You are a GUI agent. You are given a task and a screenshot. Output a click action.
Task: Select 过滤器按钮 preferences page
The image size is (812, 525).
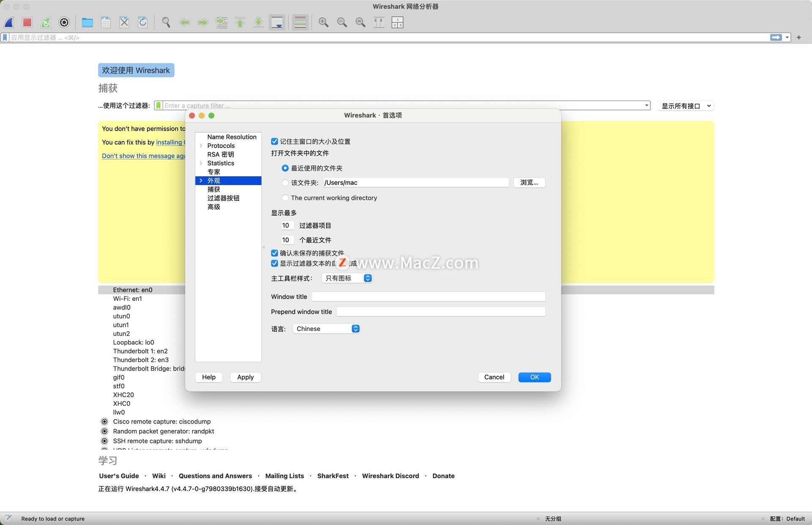(x=223, y=198)
